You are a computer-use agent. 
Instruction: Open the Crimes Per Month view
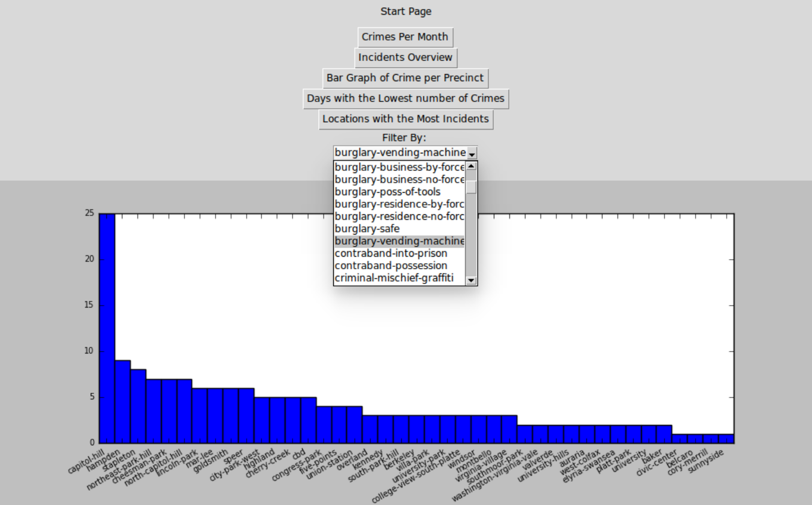[x=405, y=37]
